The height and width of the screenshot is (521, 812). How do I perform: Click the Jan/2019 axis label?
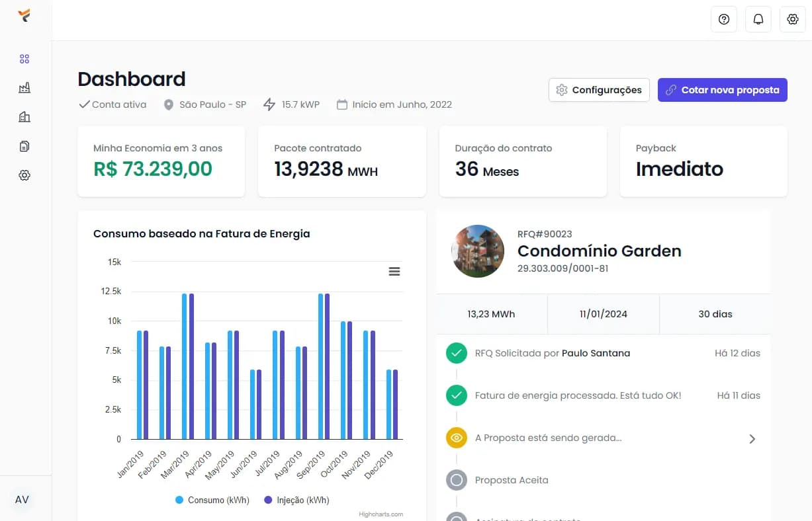(x=130, y=465)
